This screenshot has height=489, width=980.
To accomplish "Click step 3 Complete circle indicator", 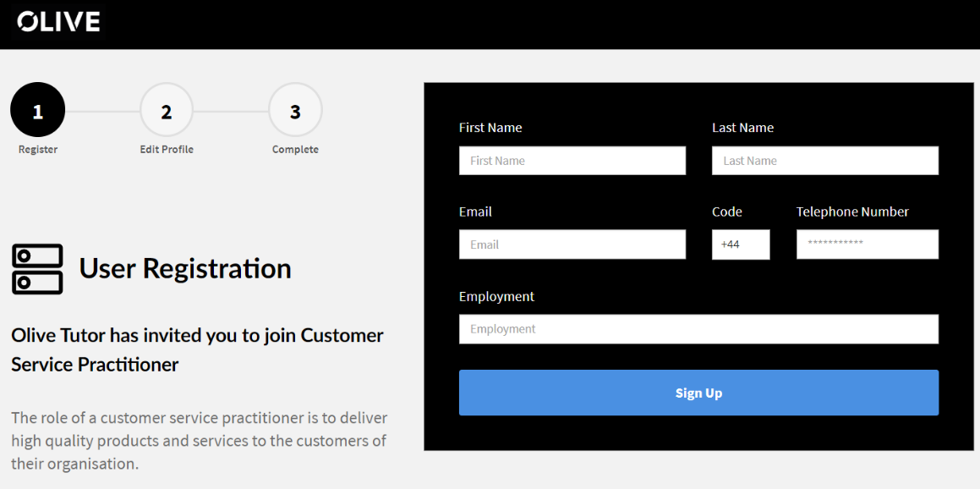I will 295,109.
